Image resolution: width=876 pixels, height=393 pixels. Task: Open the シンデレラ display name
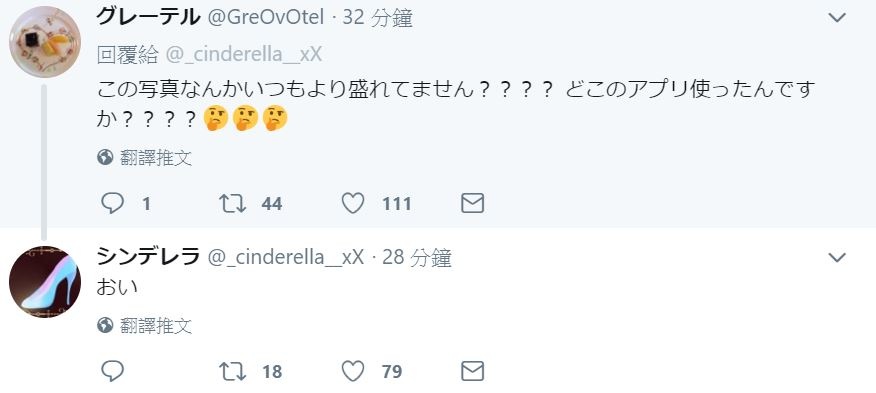tap(148, 257)
